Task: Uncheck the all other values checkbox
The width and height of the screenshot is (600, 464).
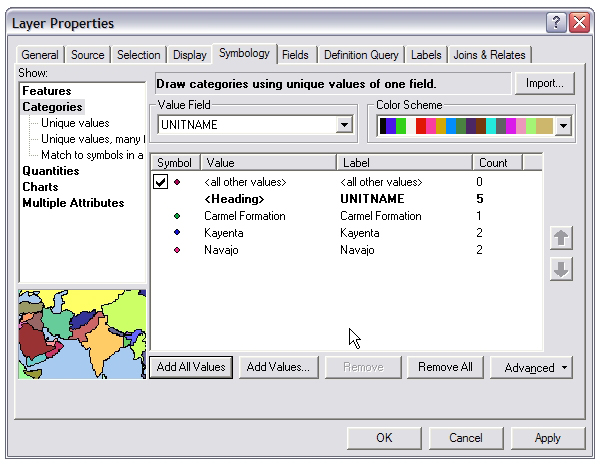Action: tap(160, 182)
